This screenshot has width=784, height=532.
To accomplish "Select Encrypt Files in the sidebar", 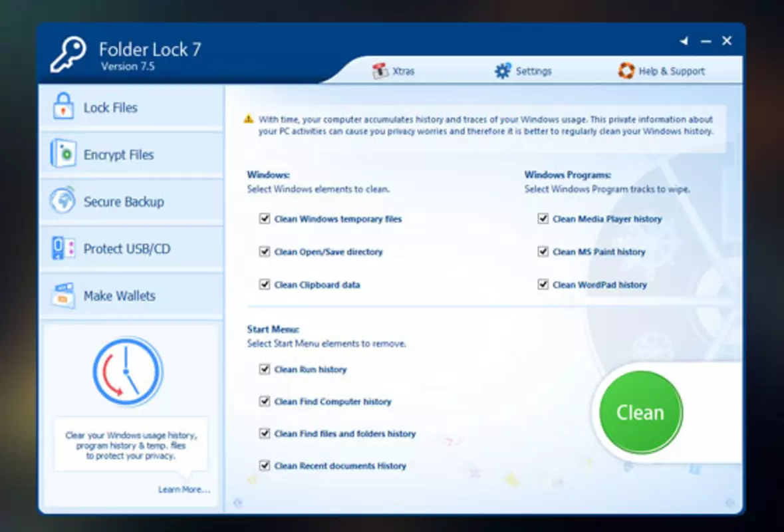I will coord(132,154).
